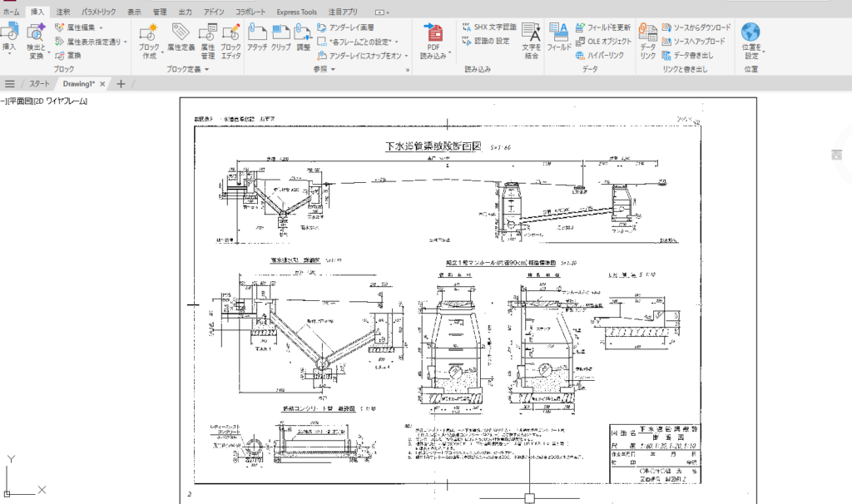Open the file tab hamburger menu

click(x=9, y=84)
